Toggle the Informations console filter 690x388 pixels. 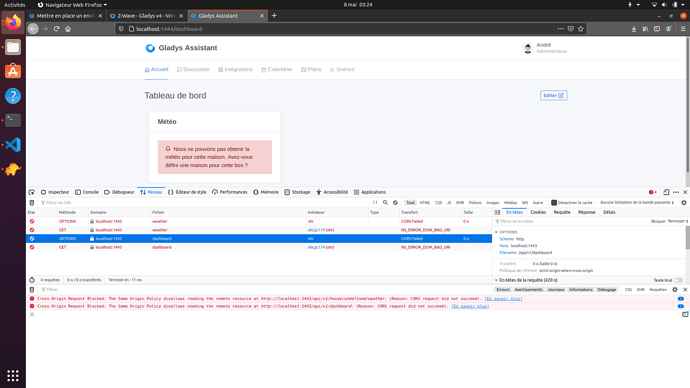pos(580,290)
